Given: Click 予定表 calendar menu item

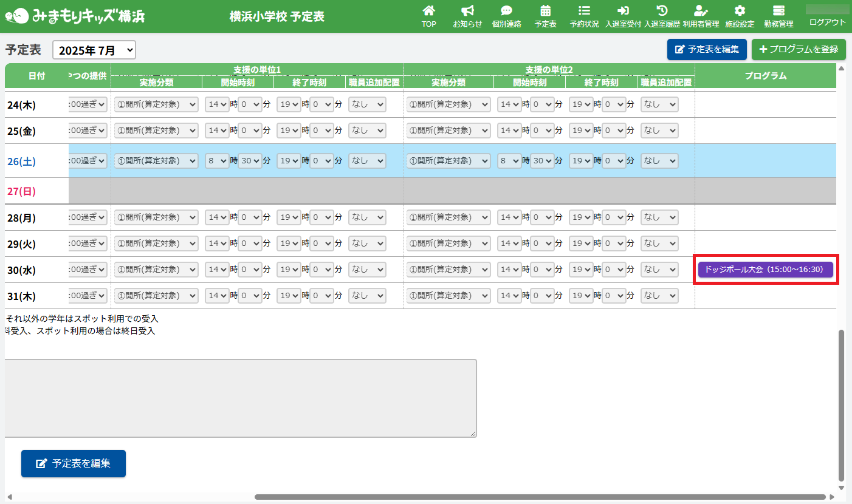Looking at the screenshot, I should click(545, 16).
